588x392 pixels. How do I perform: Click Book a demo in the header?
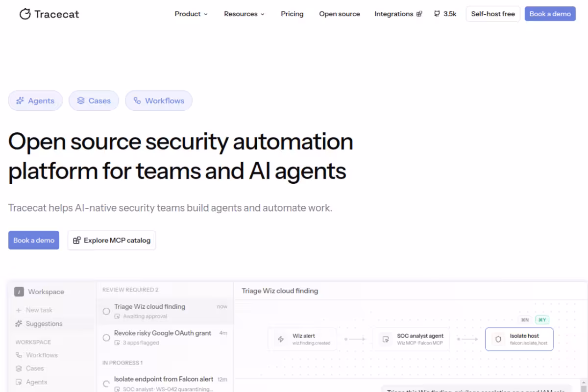pos(550,14)
